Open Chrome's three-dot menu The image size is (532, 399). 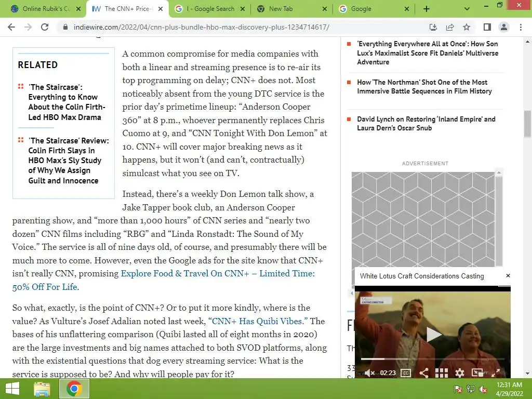[521, 27]
